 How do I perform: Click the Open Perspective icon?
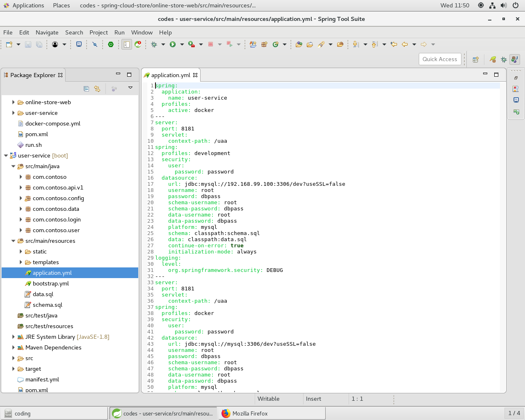[476, 59]
